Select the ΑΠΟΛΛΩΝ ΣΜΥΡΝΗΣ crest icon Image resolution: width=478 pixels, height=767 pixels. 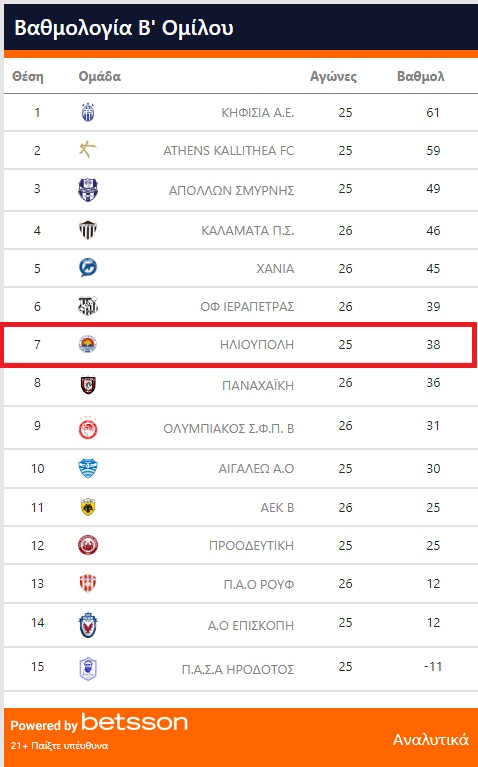coord(88,190)
